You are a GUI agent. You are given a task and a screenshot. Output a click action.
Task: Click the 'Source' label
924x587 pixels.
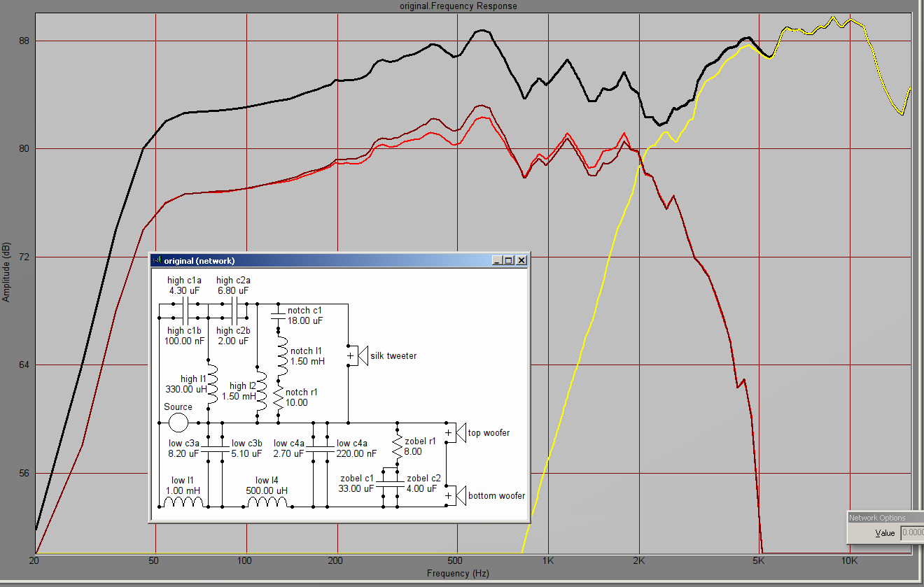tap(178, 407)
